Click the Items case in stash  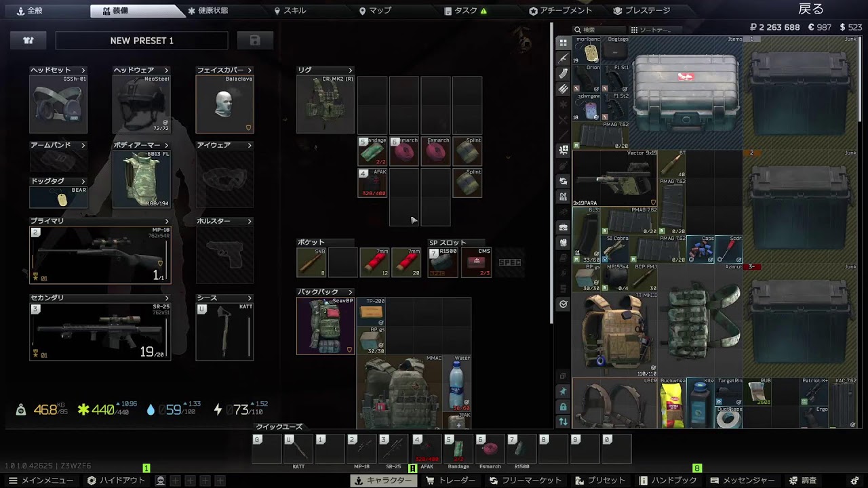(686, 92)
